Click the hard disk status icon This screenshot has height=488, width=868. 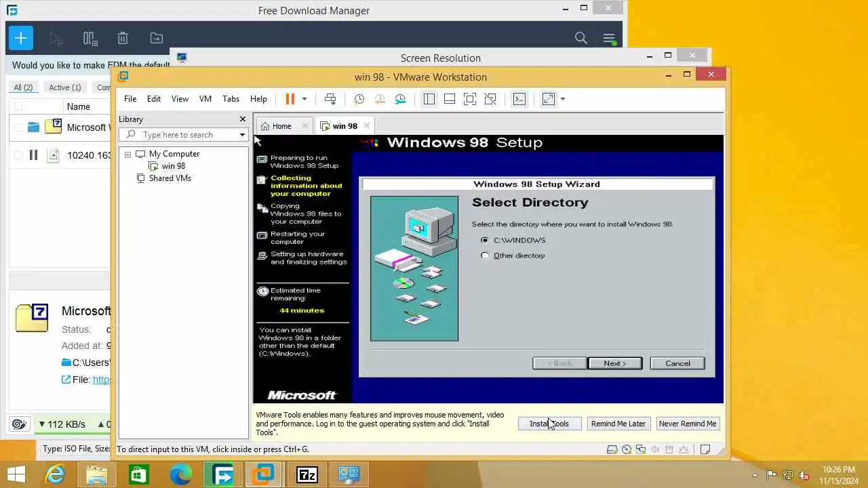click(x=612, y=449)
